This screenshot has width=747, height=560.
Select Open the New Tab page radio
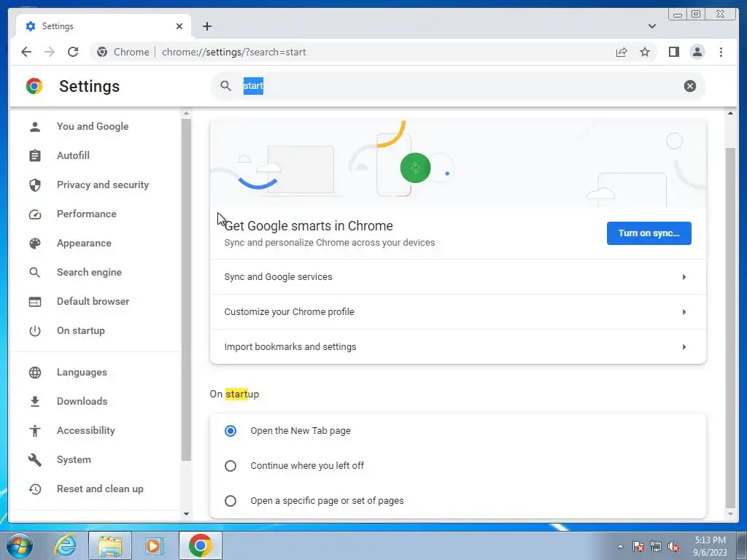coord(230,431)
